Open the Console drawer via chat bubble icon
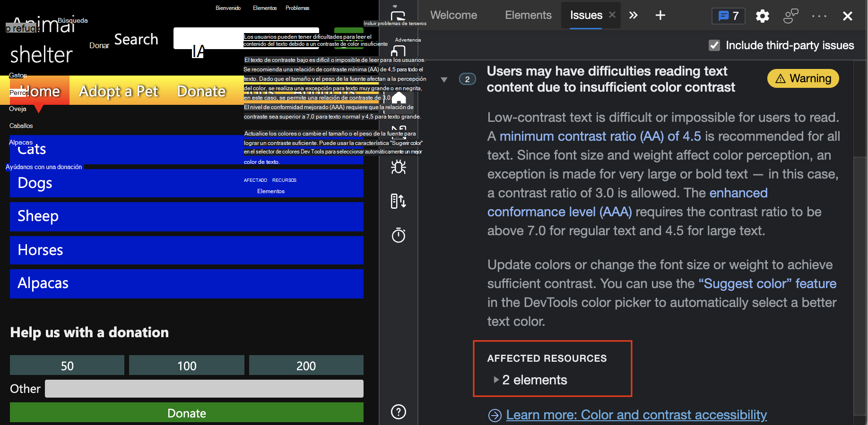This screenshot has width=868, height=425. (x=728, y=16)
